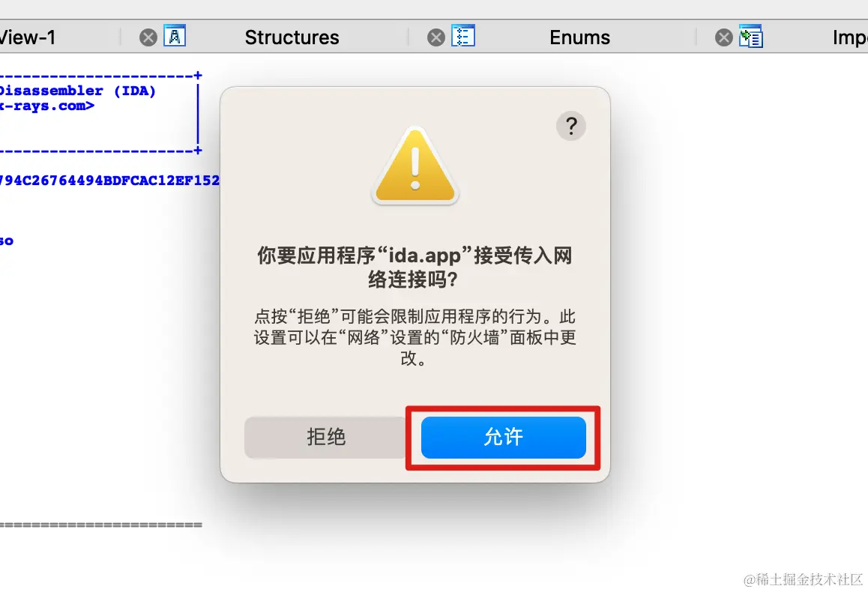This screenshot has width=868, height=592.
Task: Click the Disassembler (IDA) banner line
Action: pos(77,91)
